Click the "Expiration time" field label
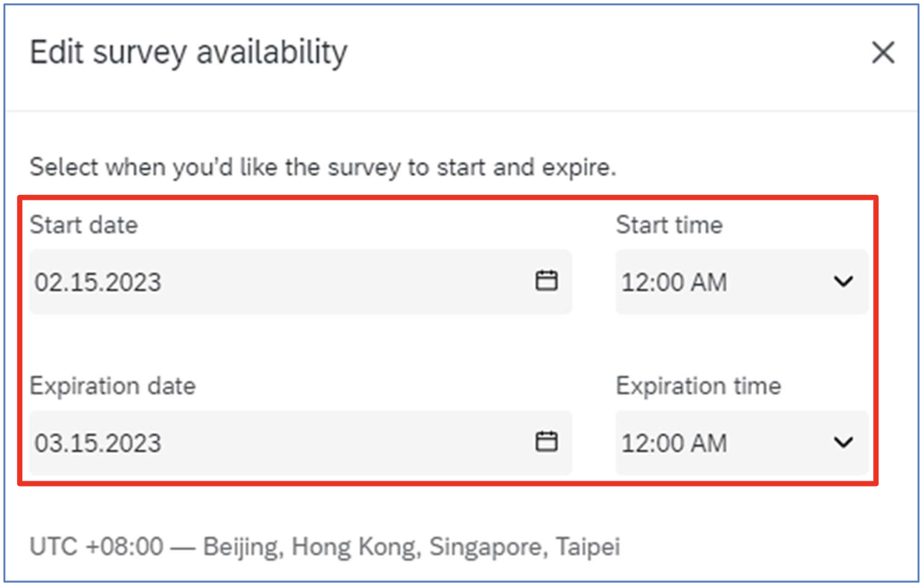The width and height of the screenshot is (923, 588). click(x=698, y=385)
